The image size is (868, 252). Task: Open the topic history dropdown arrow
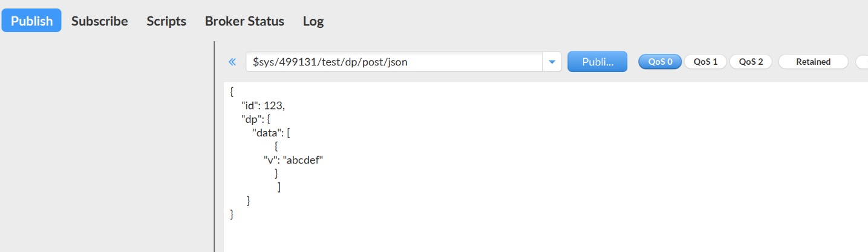552,62
